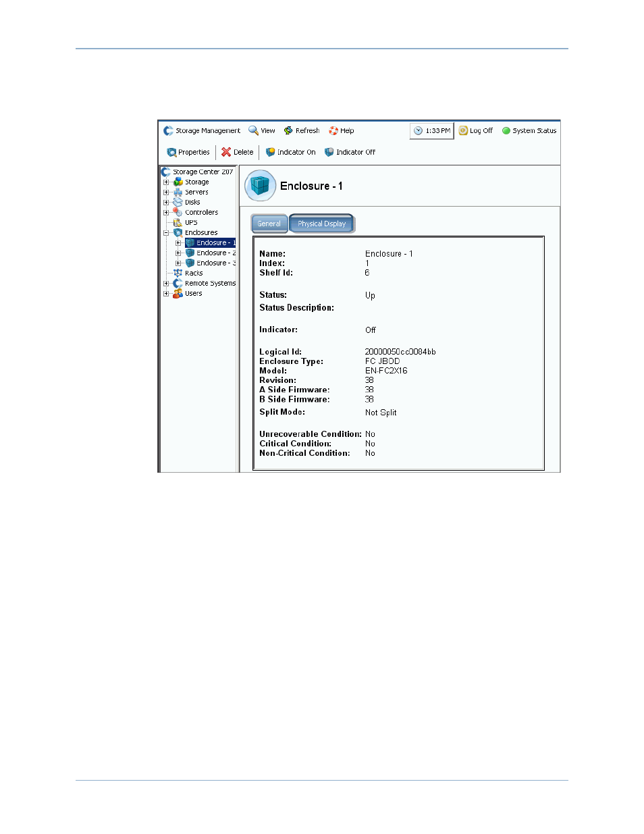
Task: Click the Indicator value 'Off'
Action: 371,330
